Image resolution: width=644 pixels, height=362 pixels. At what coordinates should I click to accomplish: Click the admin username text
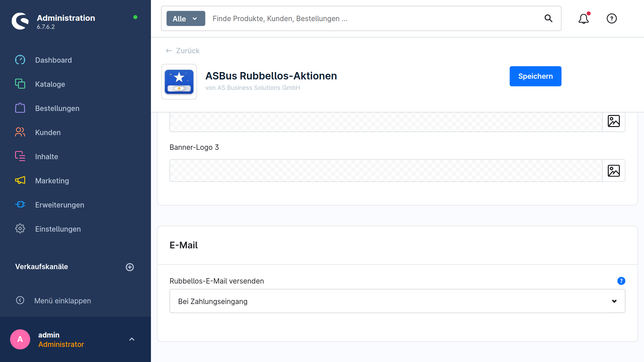point(49,335)
